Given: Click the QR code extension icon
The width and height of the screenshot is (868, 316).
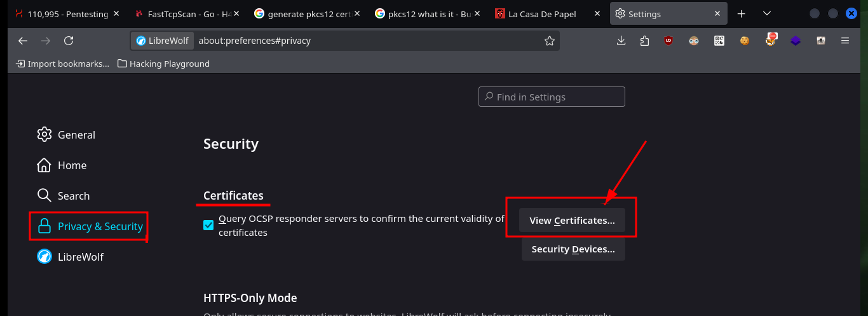Looking at the screenshot, I should tap(719, 41).
